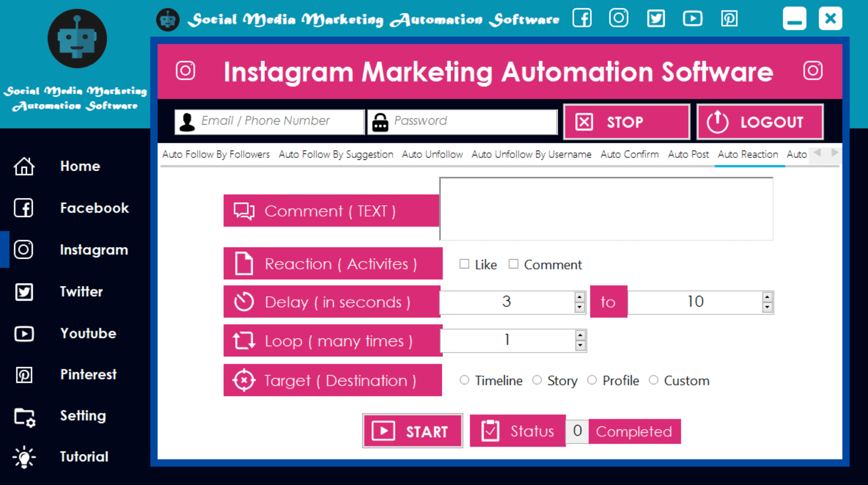Click the large robot logo in the sidebar

[x=77, y=38]
